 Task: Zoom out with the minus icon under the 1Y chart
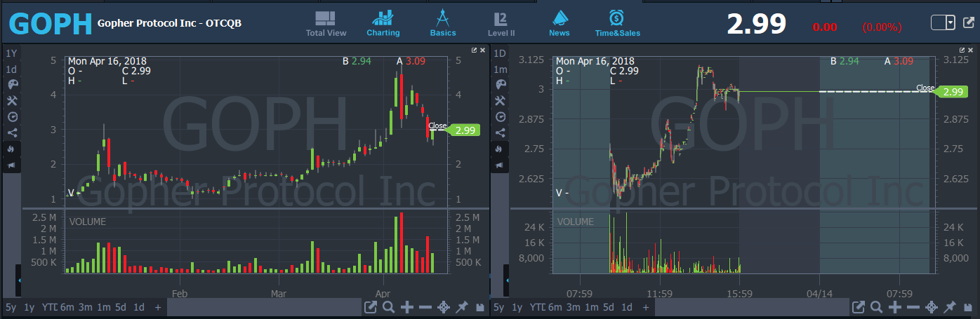(425, 307)
